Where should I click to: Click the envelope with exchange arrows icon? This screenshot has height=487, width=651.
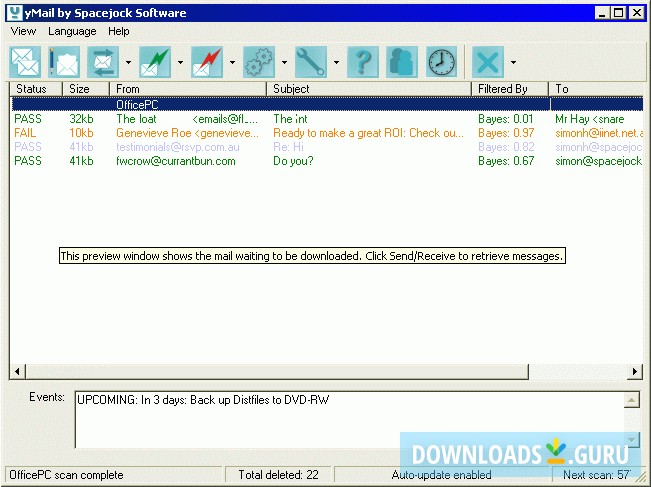pyautogui.click(x=103, y=62)
